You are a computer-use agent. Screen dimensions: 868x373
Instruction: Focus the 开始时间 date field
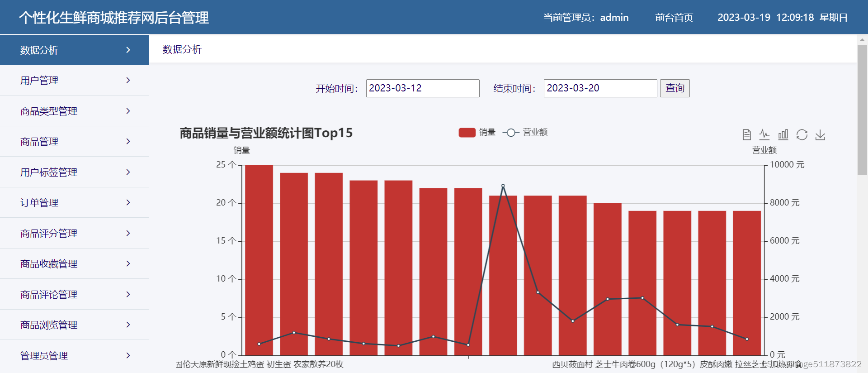(x=423, y=88)
